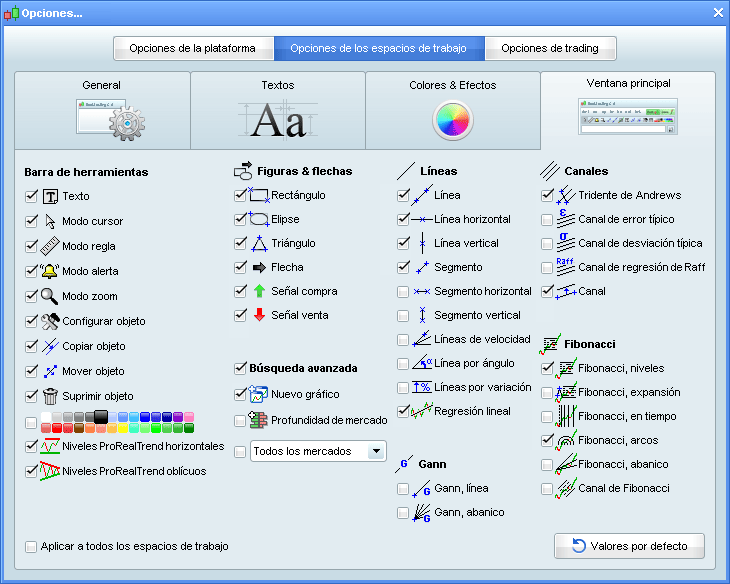Check Aplicar a todos los espacios de trabajo

coord(31,547)
